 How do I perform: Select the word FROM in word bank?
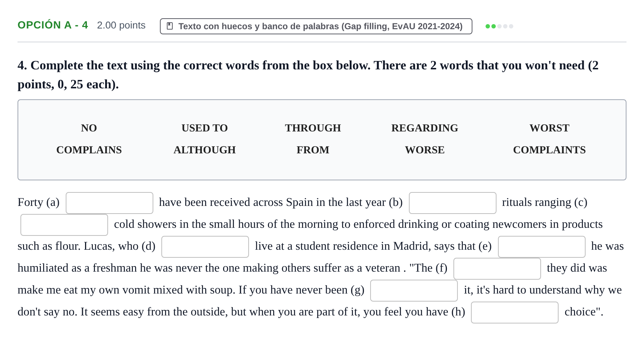click(x=313, y=150)
